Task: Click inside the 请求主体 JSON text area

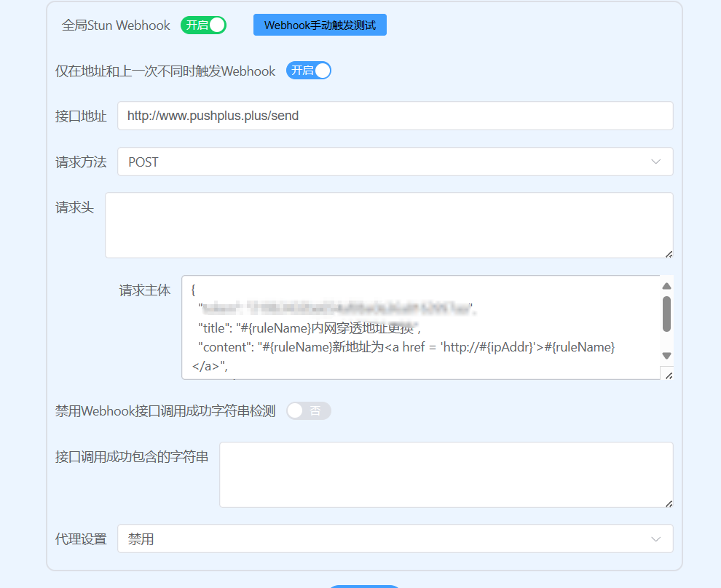Action: 421,327
